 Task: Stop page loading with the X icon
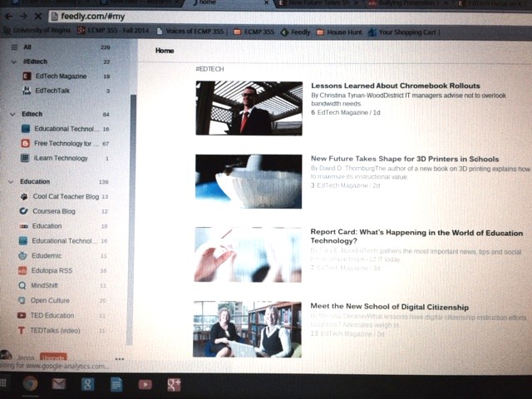coord(38,17)
